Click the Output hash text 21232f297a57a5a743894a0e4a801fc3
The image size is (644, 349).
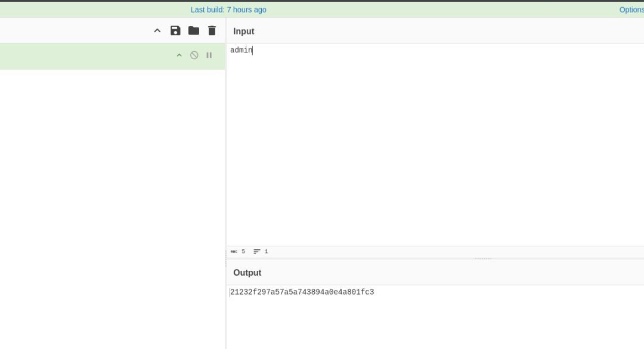pyautogui.click(x=302, y=292)
